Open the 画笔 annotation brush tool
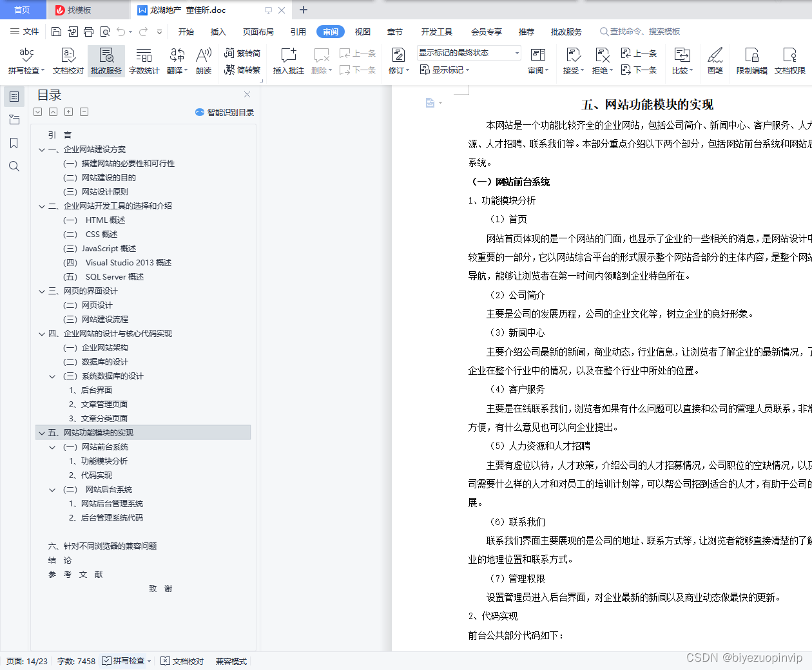Screen dimensions: 812x670 click(715, 61)
